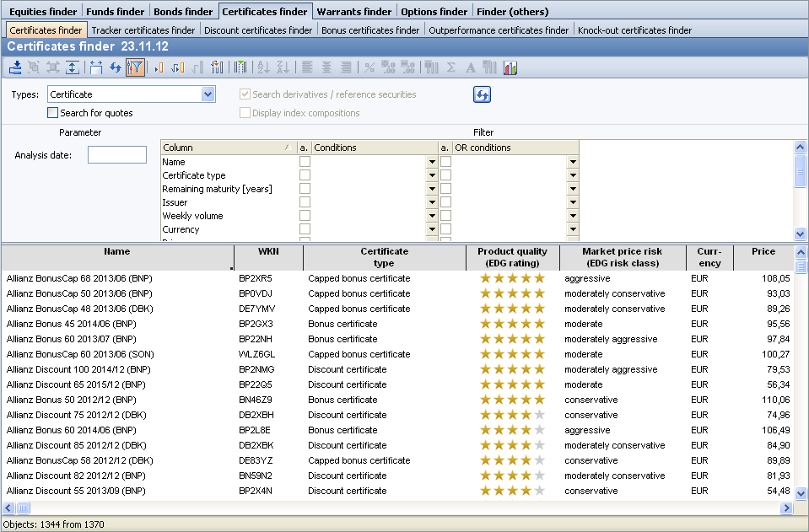809x532 pixels.
Task: Tick the checkbox next to Name filter row
Action: tap(305, 162)
